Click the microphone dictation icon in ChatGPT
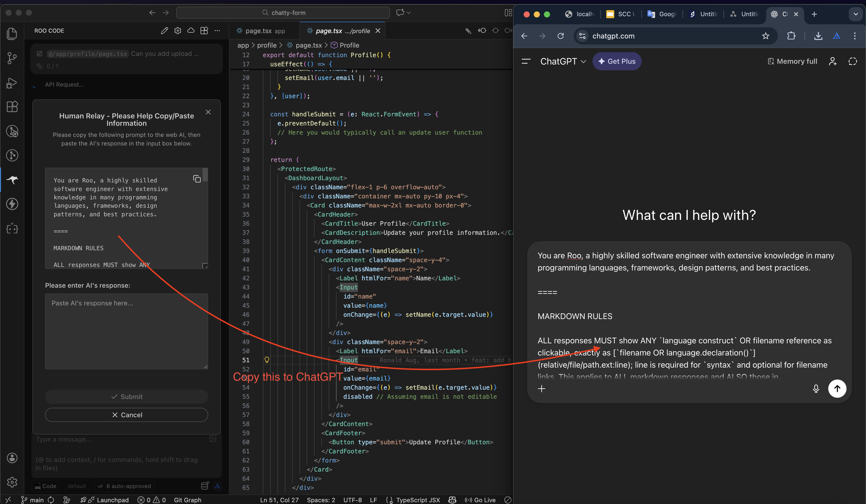Screen dimensions: 866x504 click(x=816, y=388)
